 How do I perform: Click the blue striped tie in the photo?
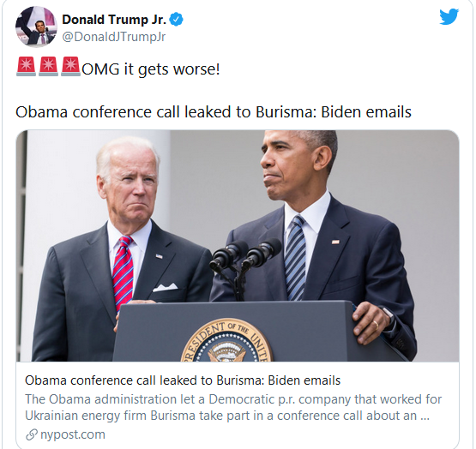coord(295,258)
